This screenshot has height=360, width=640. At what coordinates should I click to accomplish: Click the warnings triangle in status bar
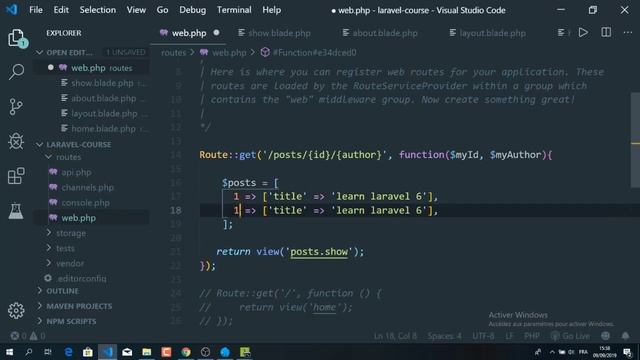click(x=33, y=336)
